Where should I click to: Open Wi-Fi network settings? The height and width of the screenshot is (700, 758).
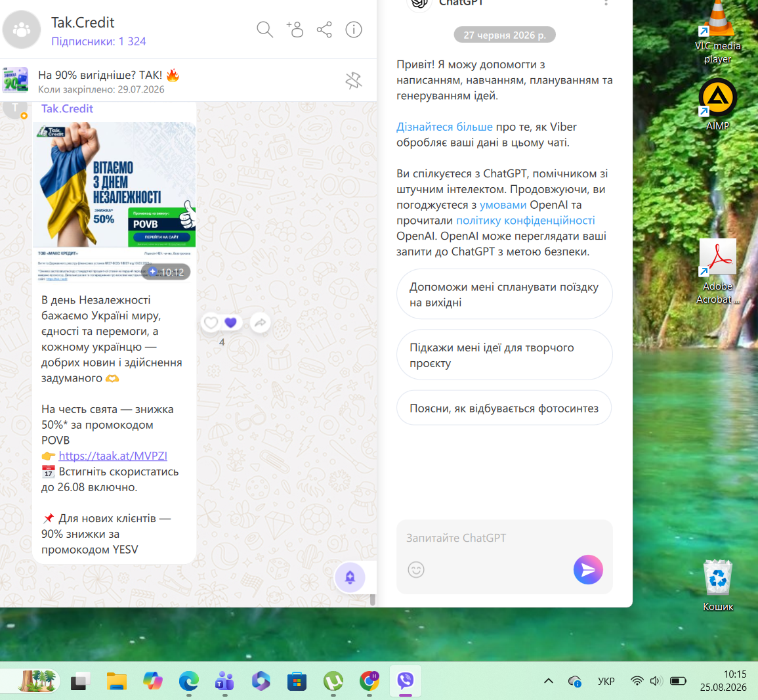coord(637,681)
